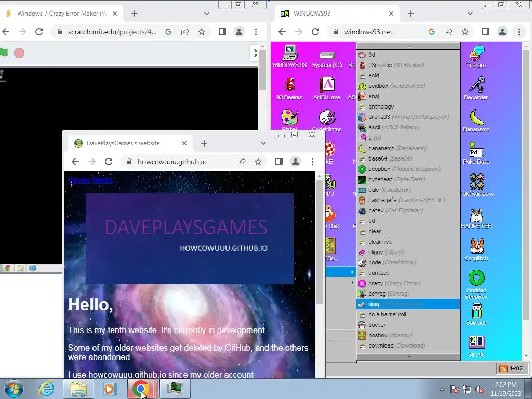The width and height of the screenshot is (532, 399).
Task: Open the Modded BeepBox icon
Action: pos(476,284)
